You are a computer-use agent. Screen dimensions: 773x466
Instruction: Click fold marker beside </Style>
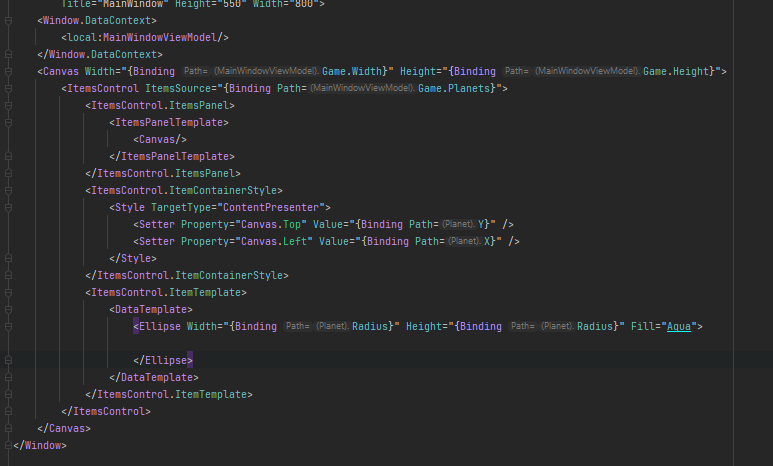[8, 259]
